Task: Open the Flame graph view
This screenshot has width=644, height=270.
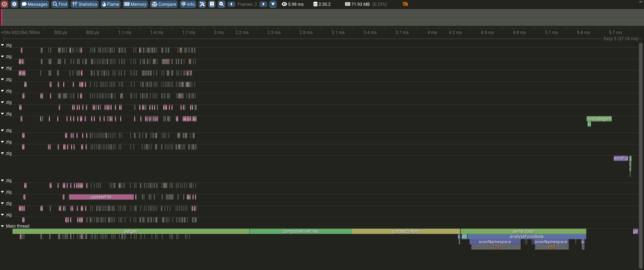Action: point(110,4)
